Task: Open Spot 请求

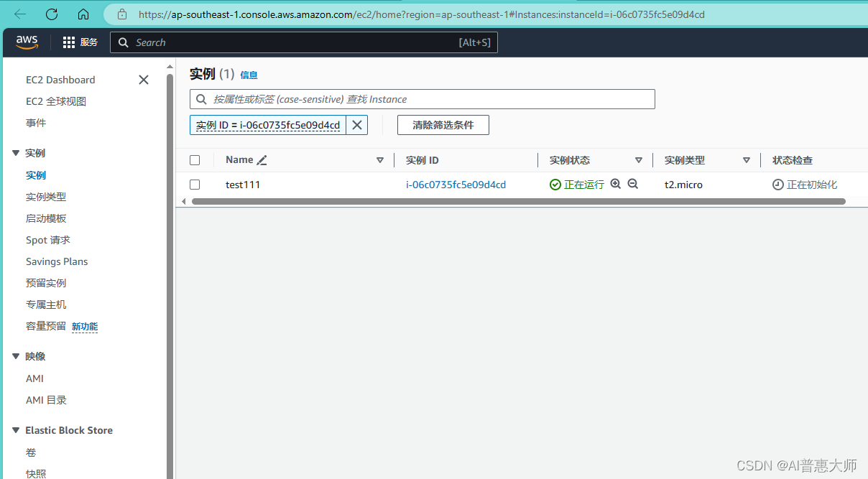Action: pyautogui.click(x=48, y=240)
